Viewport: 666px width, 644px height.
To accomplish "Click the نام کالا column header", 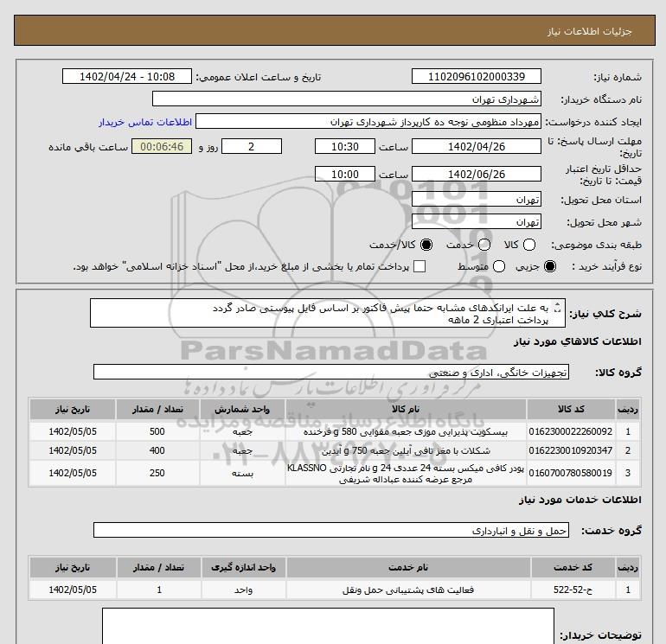I will (406, 409).
